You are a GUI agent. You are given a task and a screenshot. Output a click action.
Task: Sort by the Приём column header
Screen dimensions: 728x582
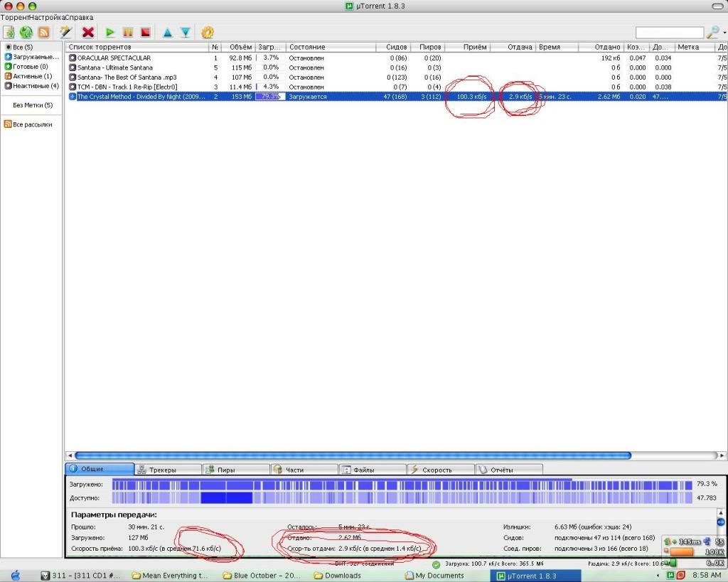468,47
